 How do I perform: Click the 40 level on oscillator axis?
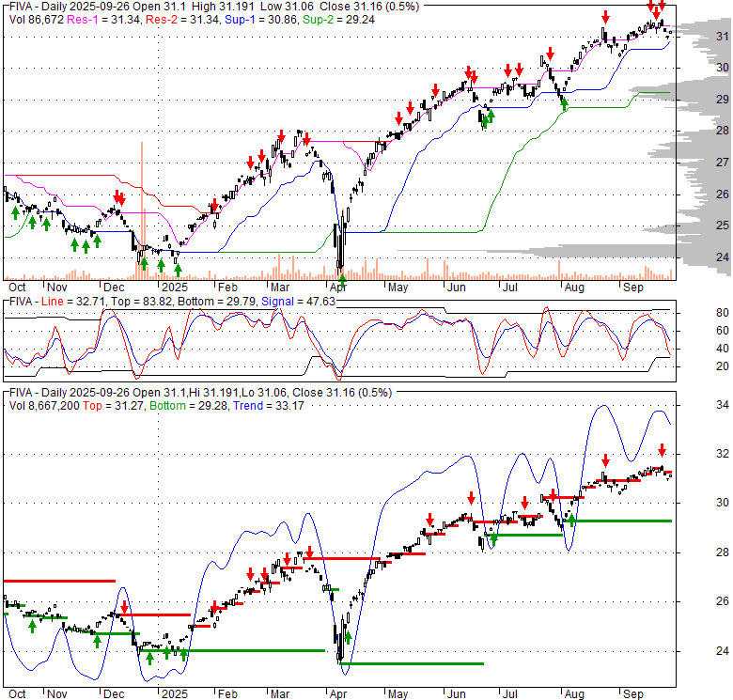(x=723, y=349)
